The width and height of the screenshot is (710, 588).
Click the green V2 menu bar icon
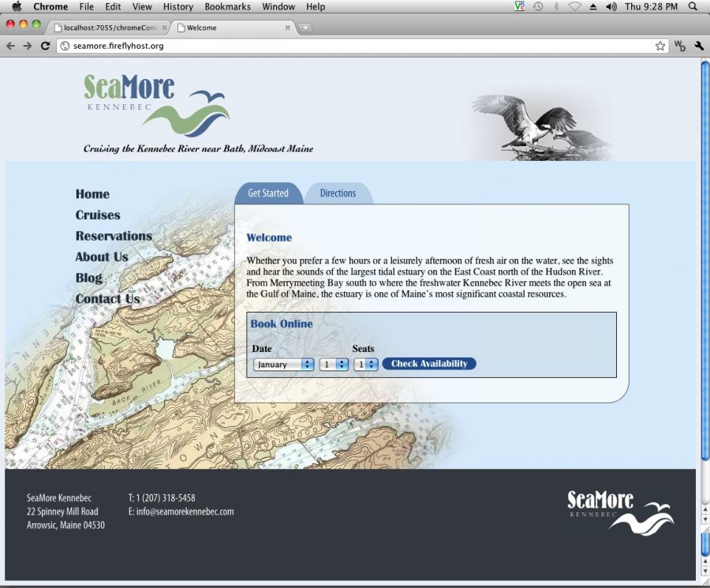pyautogui.click(x=519, y=6)
